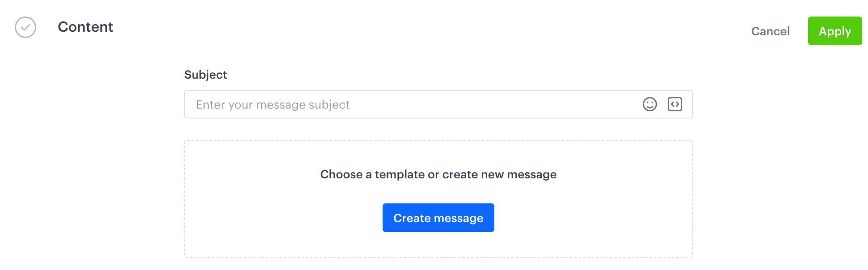Cancel editing the message content

pyautogui.click(x=770, y=31)
